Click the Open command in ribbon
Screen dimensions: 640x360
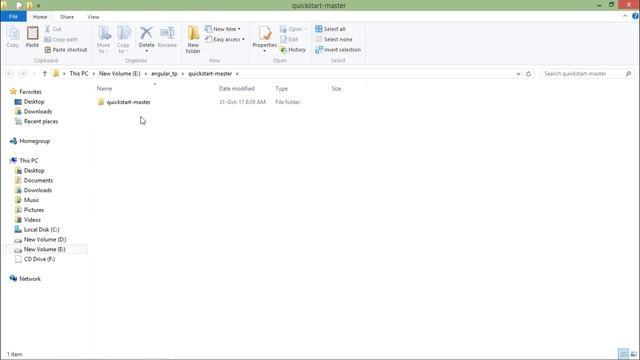click(x=293, y=29)
